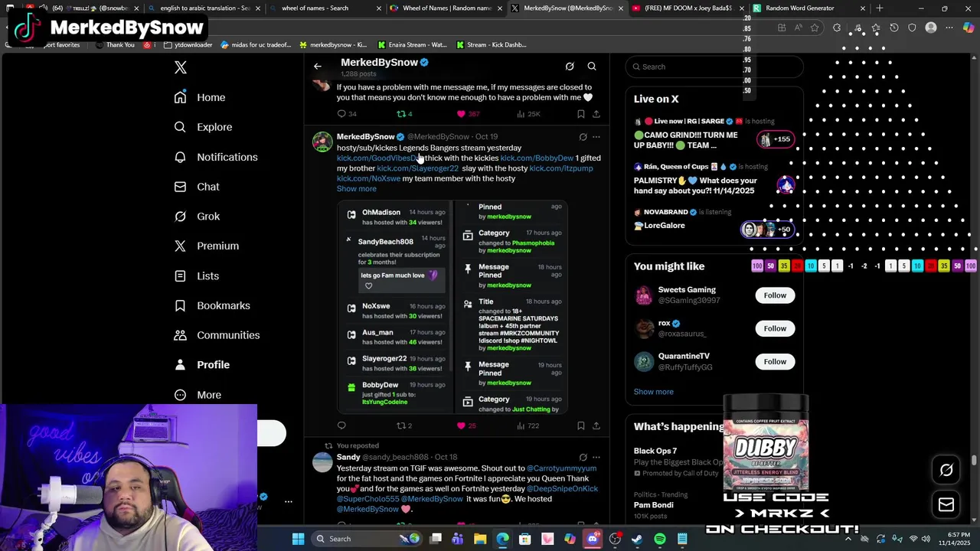Open Chat in the X sidebar

point(197,187)
